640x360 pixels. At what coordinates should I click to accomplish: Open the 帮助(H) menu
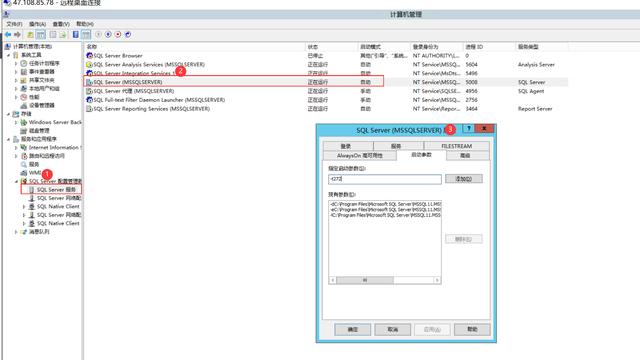[85, 24]
